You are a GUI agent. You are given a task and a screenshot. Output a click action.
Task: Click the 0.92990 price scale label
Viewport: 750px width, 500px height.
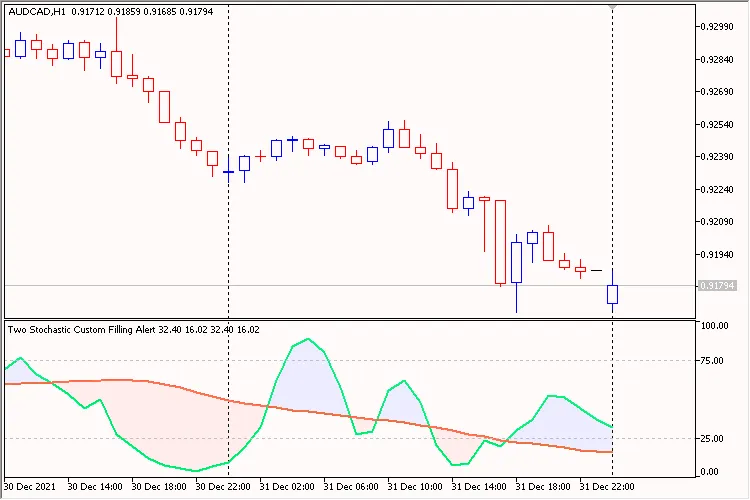(x=717, y=27)
